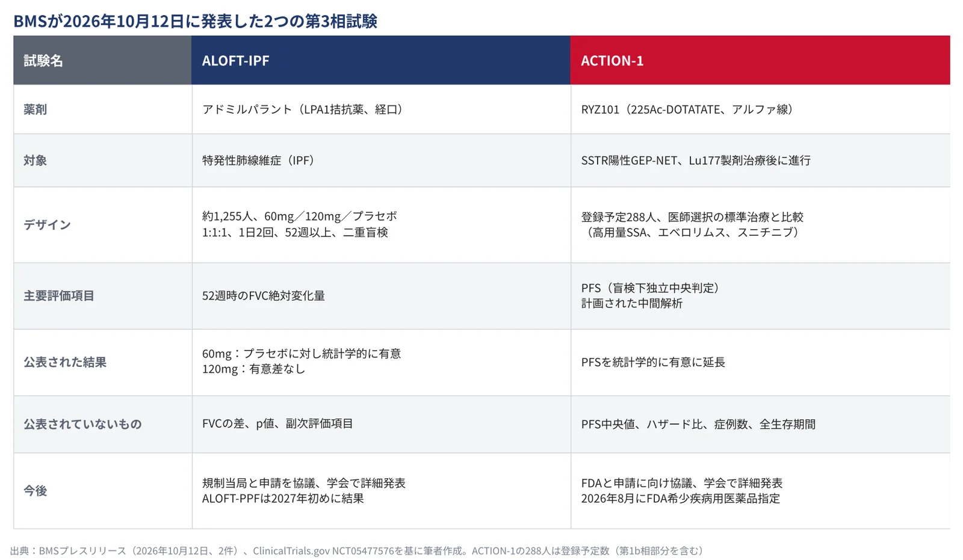Select the 'デザイン' row label
Image resolution: width=963 pixels, height=560 pixels.
tap(48, 225)
